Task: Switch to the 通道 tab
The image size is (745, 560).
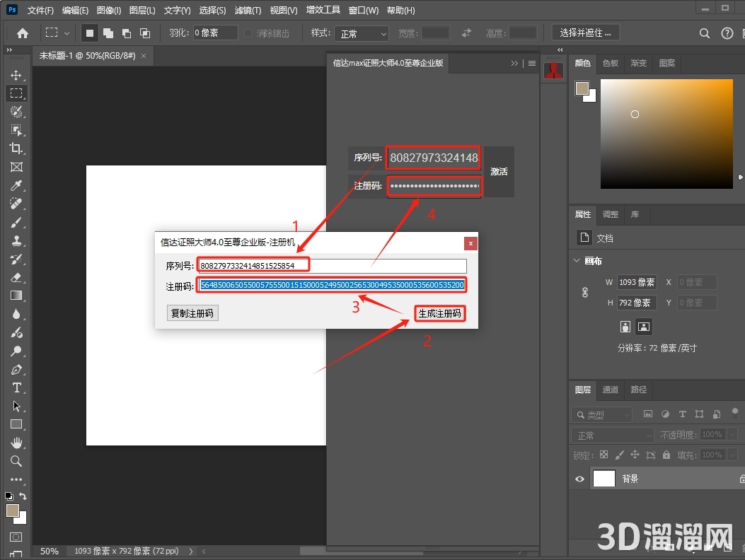Action: click(x=610, y=390)
